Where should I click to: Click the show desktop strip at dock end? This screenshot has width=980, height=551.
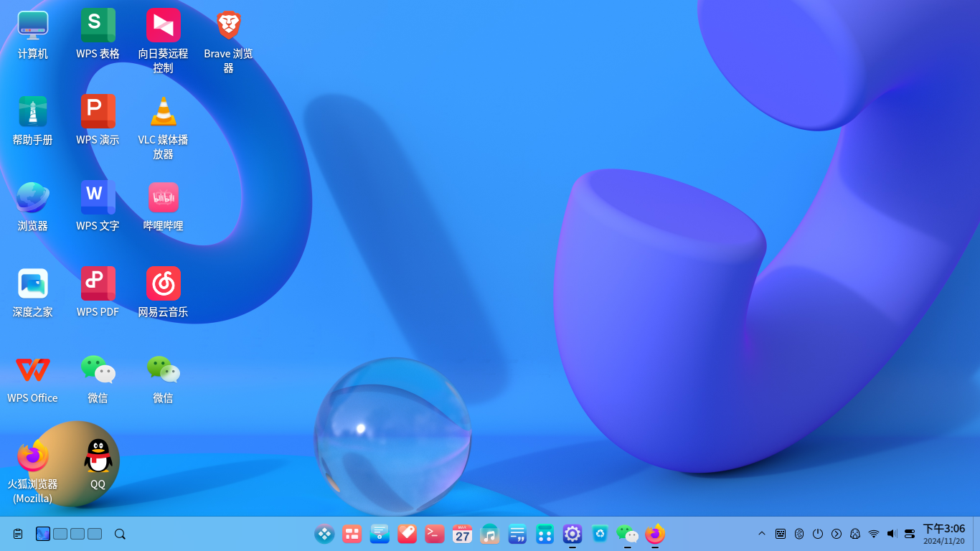tap(976, 534)
